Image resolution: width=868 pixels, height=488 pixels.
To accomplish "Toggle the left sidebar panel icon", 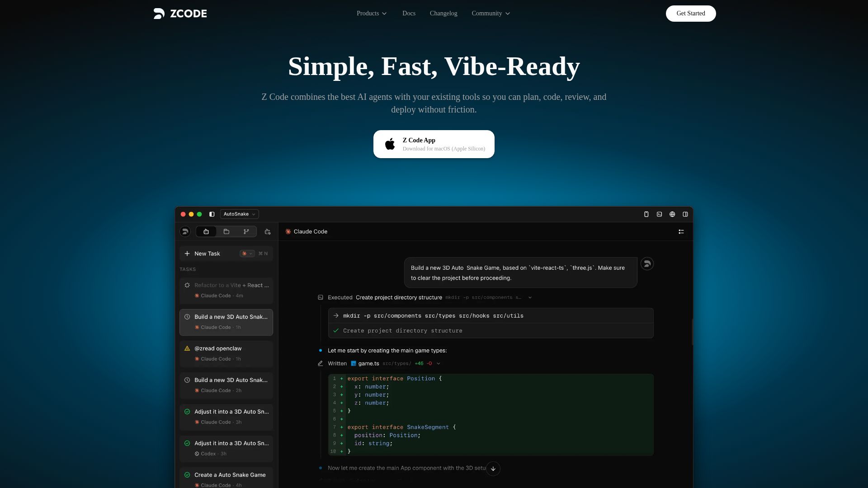I will 212,214.
